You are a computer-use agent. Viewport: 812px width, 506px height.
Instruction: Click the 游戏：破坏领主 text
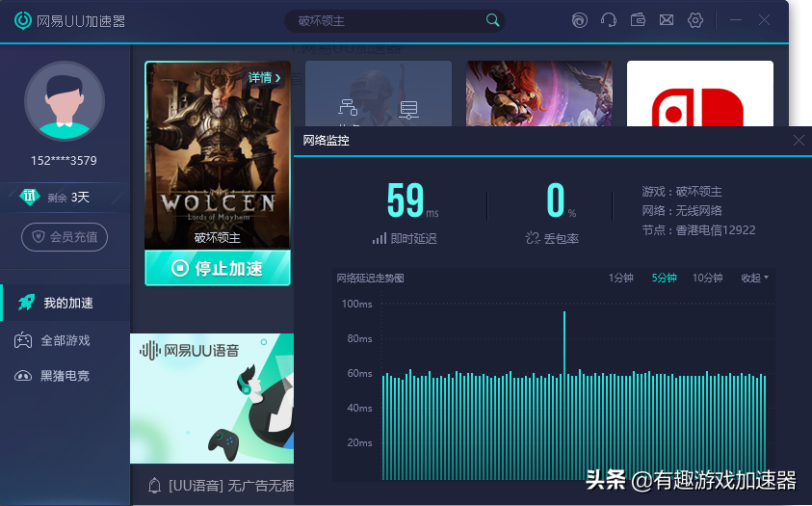click(682, 192)
